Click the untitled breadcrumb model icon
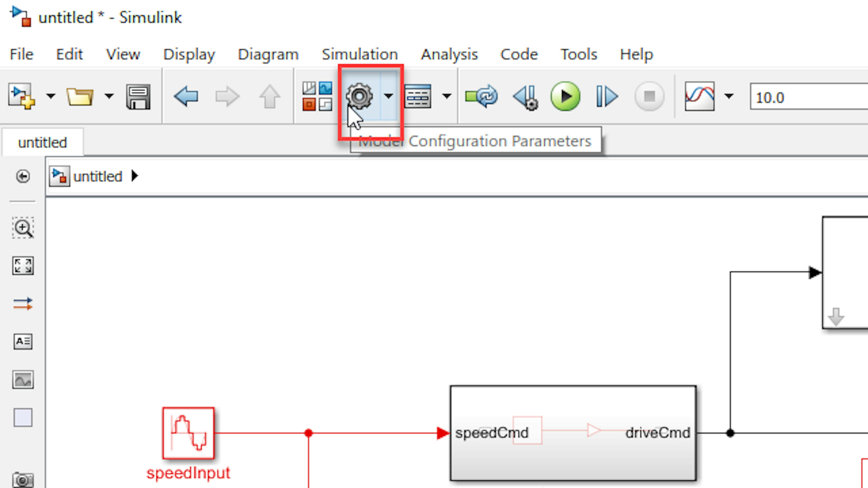Image resolution: width=868 pixels, height=488 pixels. 60,176
